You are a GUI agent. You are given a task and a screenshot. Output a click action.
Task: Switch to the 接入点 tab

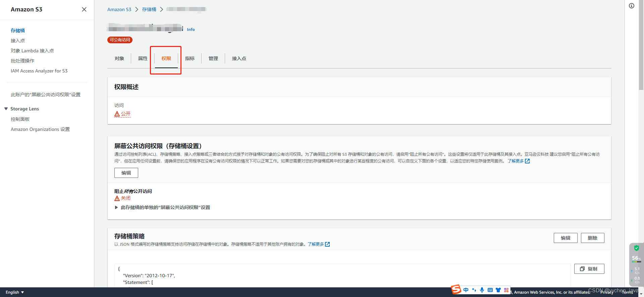[x=239, y=58]
